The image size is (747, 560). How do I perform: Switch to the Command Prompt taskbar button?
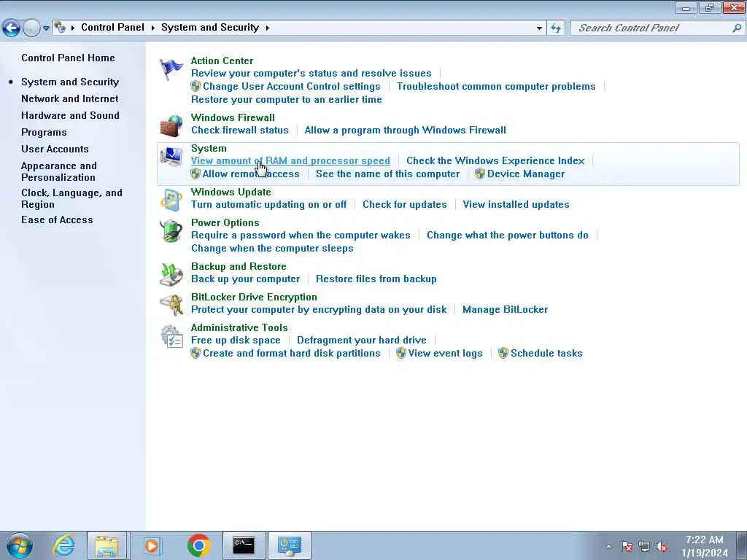pos(244,545)
